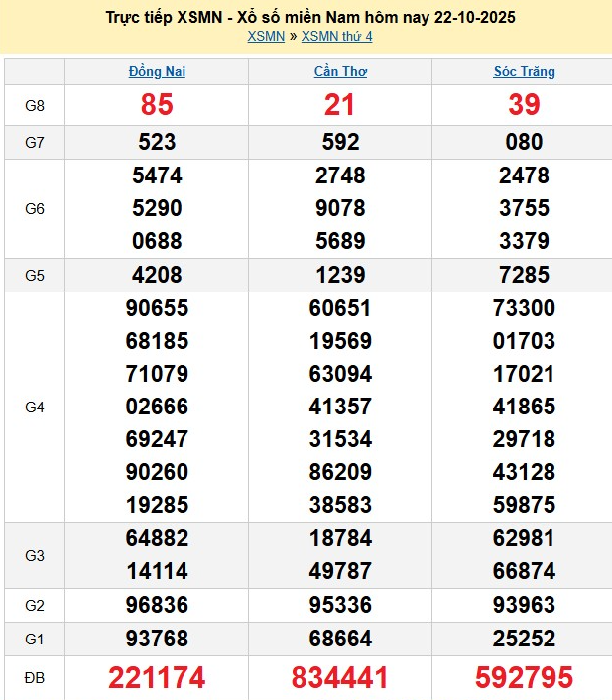The image size is (612, 700).
Task: Click the special prize number 834441
Action: (x=340, y=677)
